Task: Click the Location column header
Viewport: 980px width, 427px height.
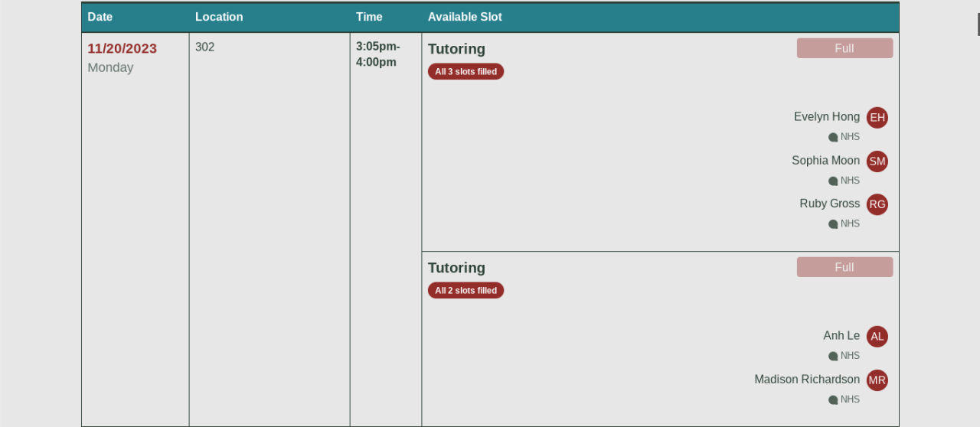Action: click(219, 17)
